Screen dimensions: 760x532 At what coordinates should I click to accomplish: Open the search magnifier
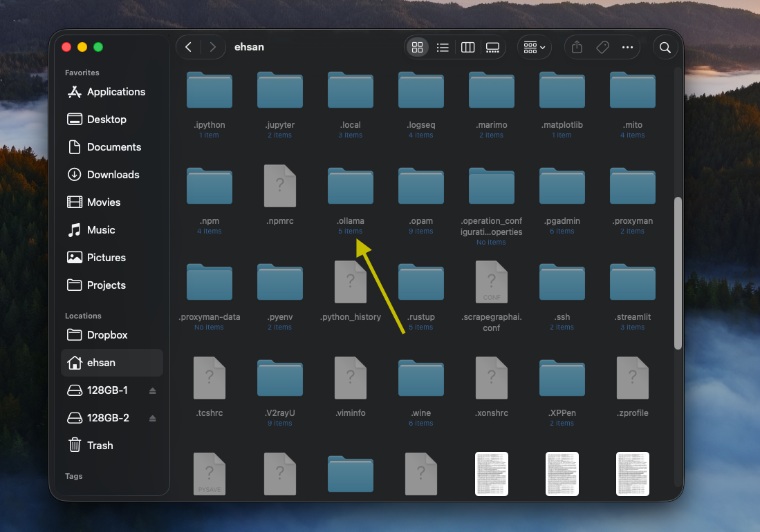pyautogui.click(x=665, y=48)
